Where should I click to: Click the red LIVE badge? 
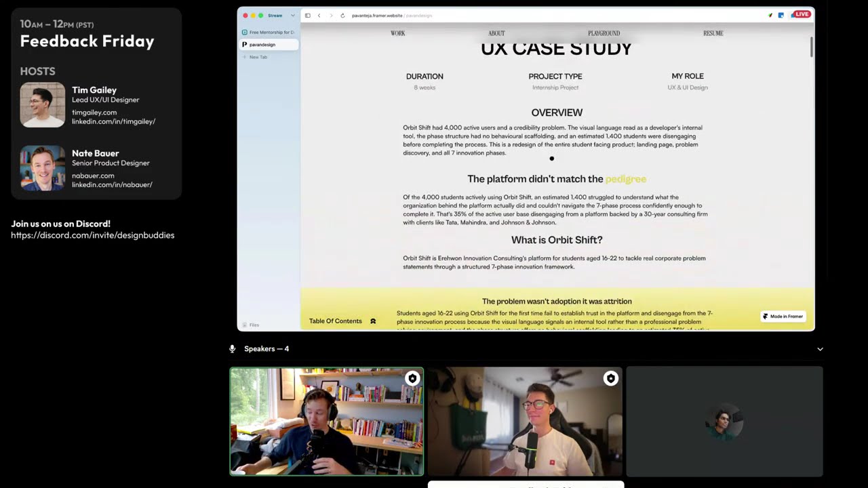(x=802, y=14)
